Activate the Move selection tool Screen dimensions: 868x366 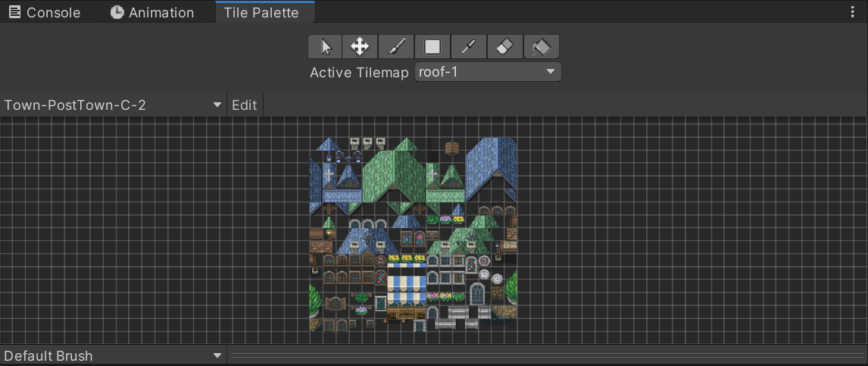pyautogui.click(x=360, y=47)
